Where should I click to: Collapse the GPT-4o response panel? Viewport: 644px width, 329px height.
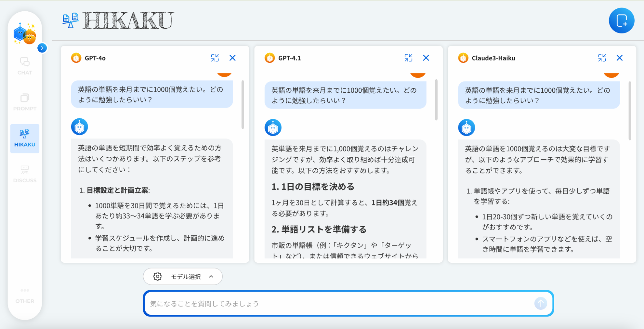pyautogui.click(x=216, y=58)
